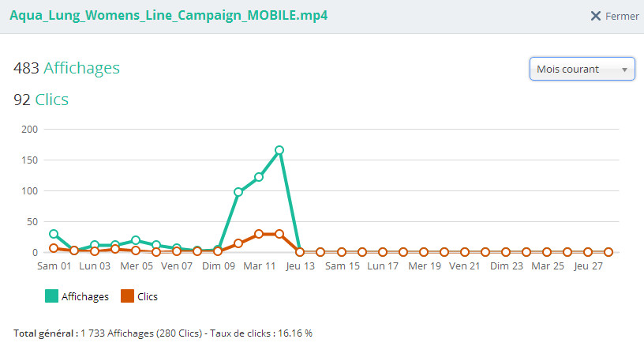Select the Affichages peak point near 170
Viewport: 644px width, 354px height.
click(279, 150)
